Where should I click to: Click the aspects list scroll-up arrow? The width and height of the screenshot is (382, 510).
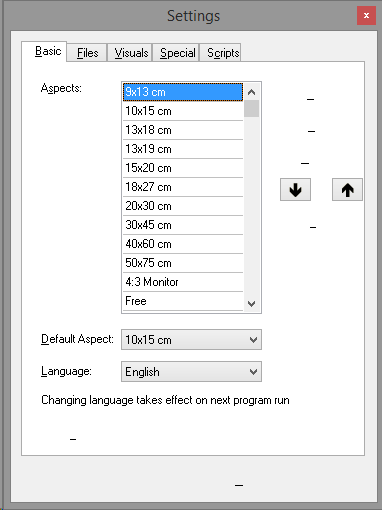coord(252,92)
